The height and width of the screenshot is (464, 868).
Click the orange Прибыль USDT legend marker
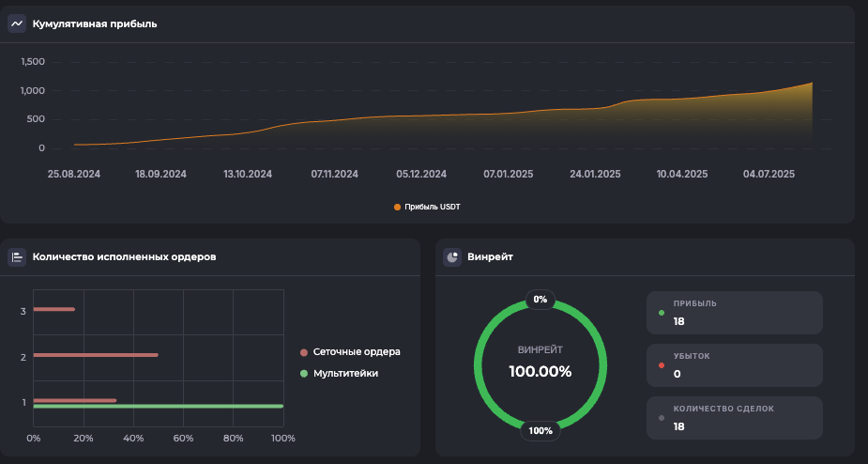point(398,207)
